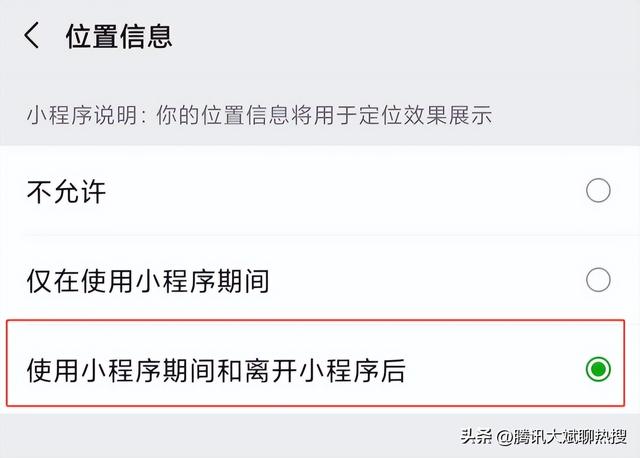This screenshot has height=458, width=640.
Task: Click the 头条 watermark text
Action: (x=478, y=437)
